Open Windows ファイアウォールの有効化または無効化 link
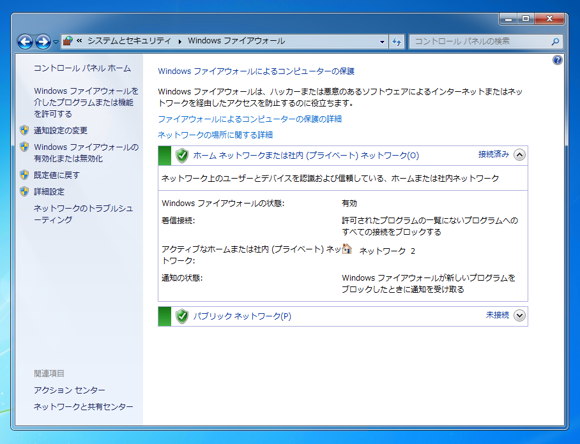The width and height of the screenshot is (580, 444). point(86,152)
